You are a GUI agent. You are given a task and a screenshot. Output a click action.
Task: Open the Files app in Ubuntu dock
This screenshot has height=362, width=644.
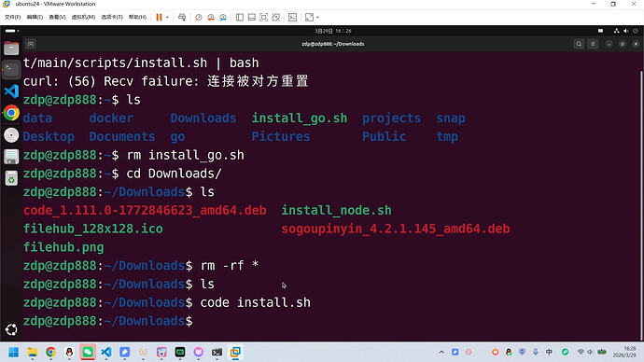pyautogui.click(x=11, y=48)
